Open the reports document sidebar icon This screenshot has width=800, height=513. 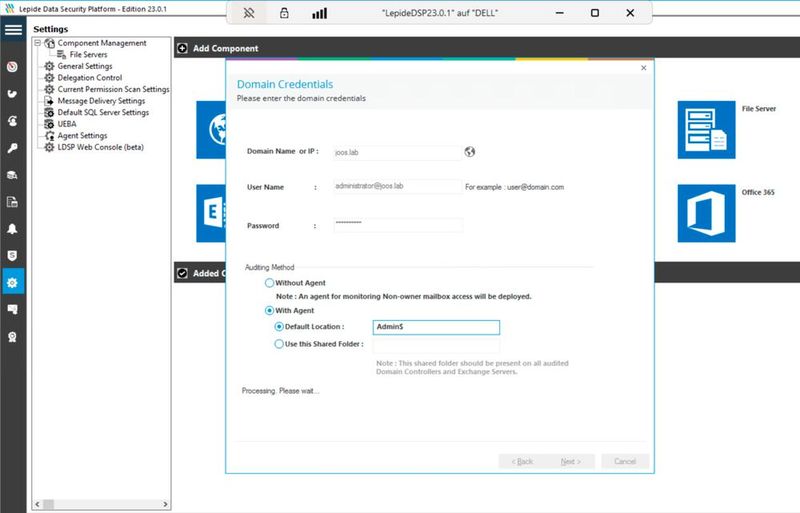point(12,202)
